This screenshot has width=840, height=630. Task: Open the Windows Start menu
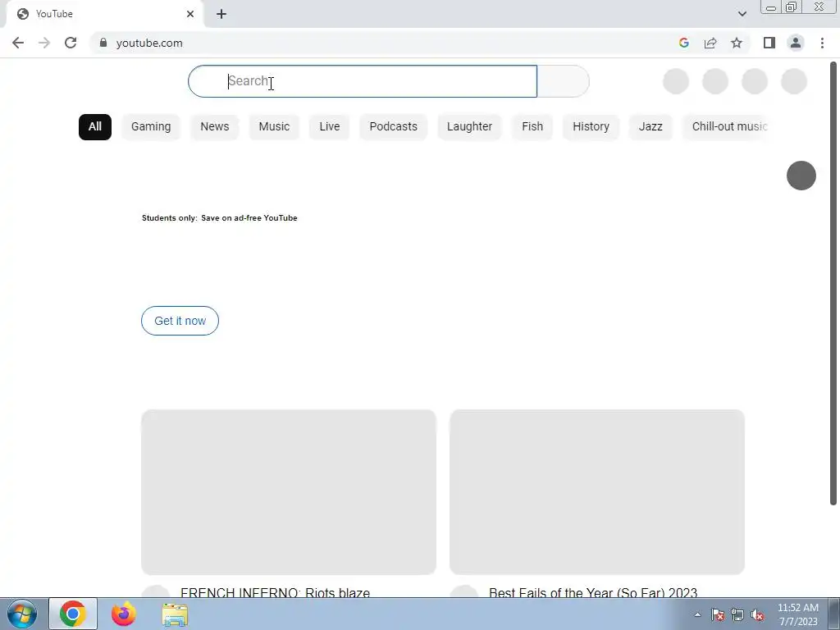pos(22,614)
